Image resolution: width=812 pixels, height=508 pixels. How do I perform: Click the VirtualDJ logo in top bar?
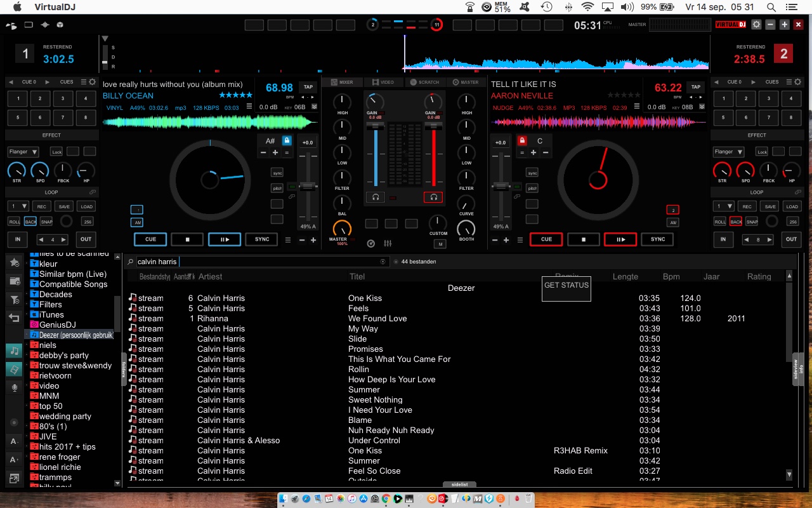click(731, 25)
